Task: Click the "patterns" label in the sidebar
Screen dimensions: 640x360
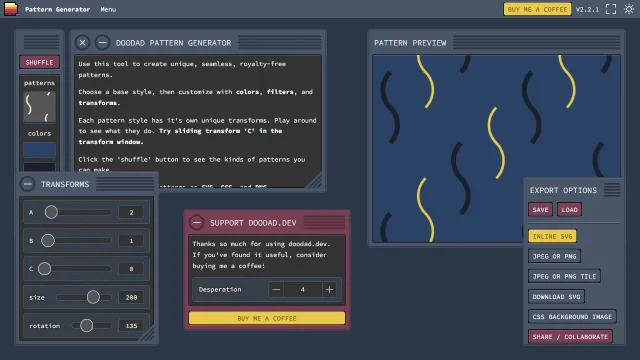Action: click(x=39, y=83)
